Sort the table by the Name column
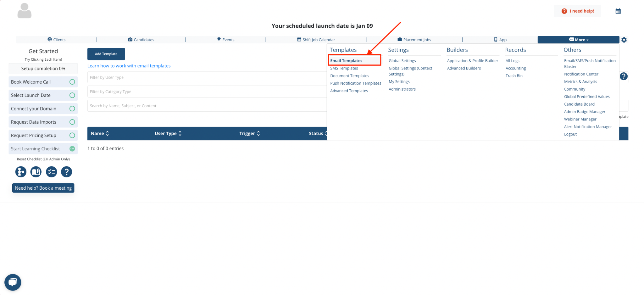The width and height of the screenshot is (644, 295). [x=99, y=133]
